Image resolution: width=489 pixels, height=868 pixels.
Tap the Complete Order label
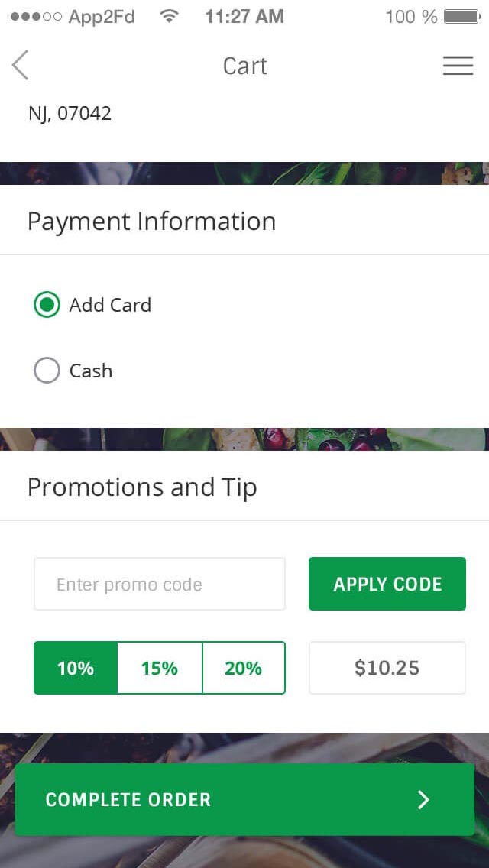coord(128,799)
